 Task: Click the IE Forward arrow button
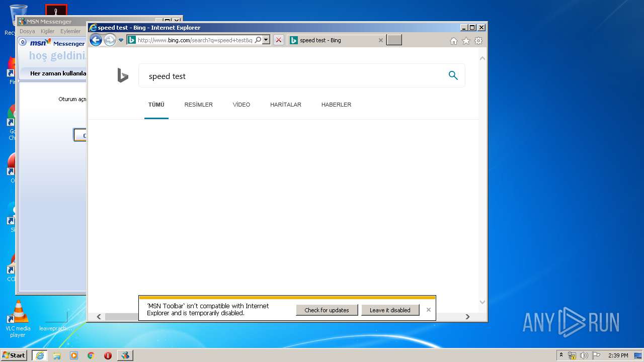(x=110, y=40)
